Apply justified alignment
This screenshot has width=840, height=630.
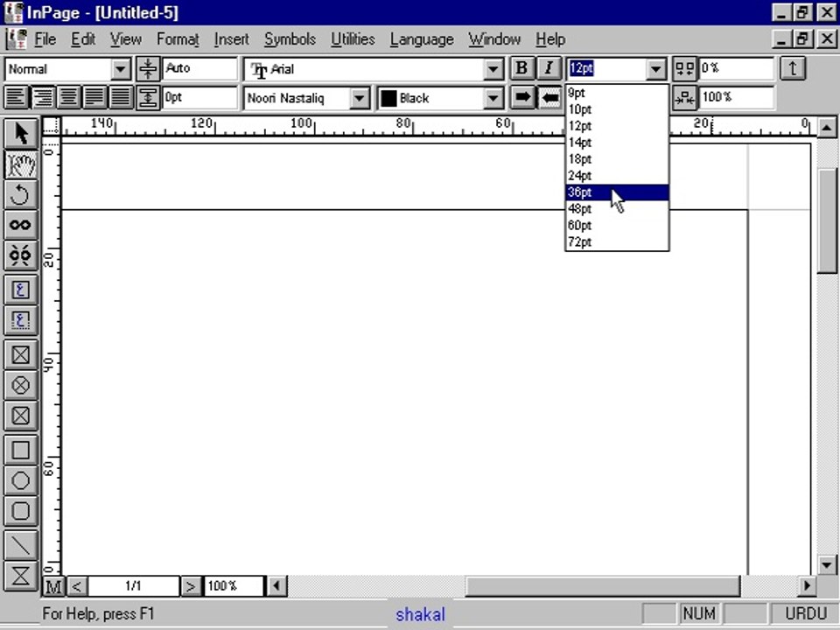pos(94,97)
